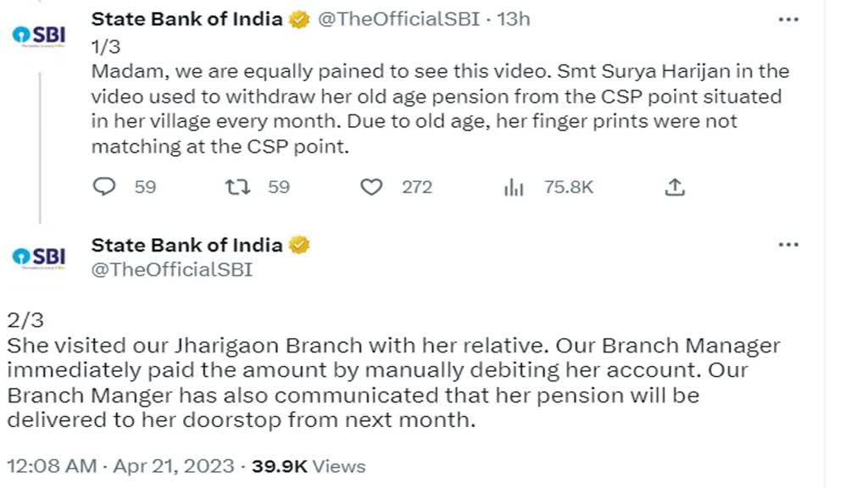Click the SBI avatar on the 2/3 tweet

point(36,256)
